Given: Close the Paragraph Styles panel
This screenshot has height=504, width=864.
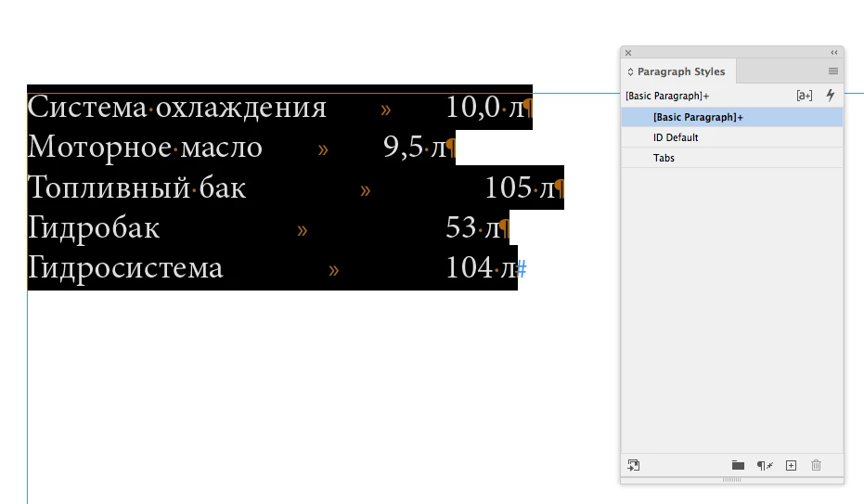Looking at the screenshot, I should (628, 53).
